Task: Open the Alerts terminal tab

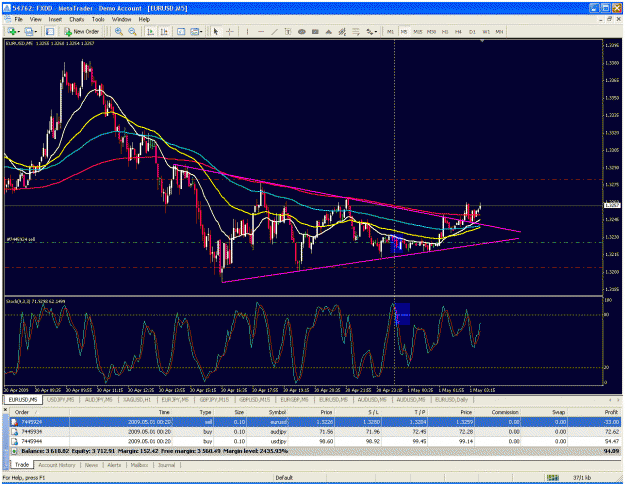Action: 114,465
